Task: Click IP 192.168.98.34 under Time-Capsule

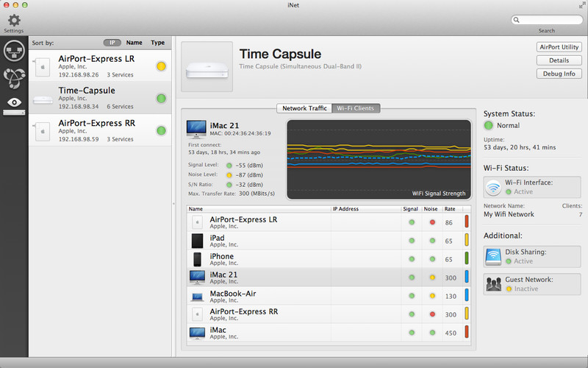Action: click(x=79, y=107)
